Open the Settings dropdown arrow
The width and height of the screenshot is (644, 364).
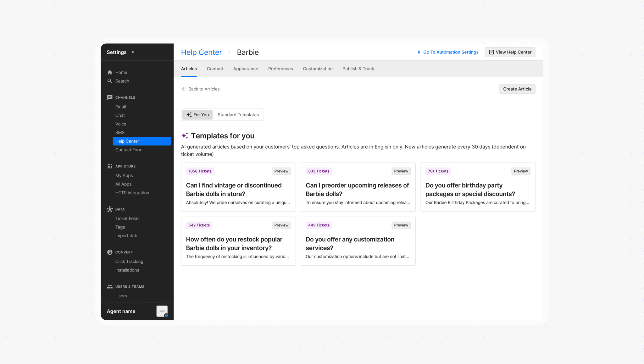tap(133, 52)
